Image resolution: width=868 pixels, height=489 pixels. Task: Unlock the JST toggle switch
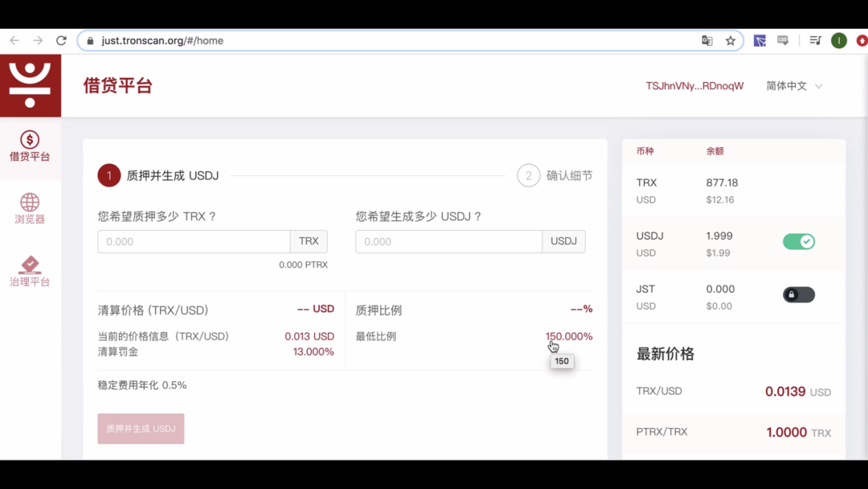tap(799, 294)
